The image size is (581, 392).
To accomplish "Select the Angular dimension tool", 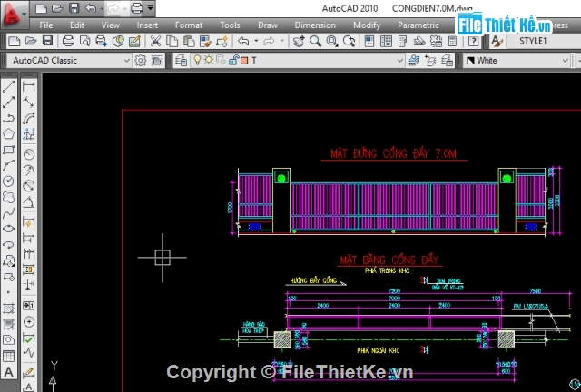I will point(28,201).
